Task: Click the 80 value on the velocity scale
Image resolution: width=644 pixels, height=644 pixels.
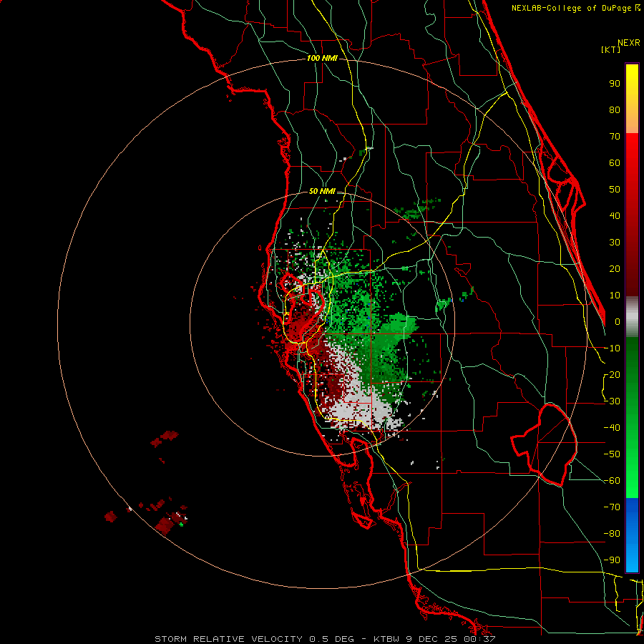Action: [x=615, y=109]
